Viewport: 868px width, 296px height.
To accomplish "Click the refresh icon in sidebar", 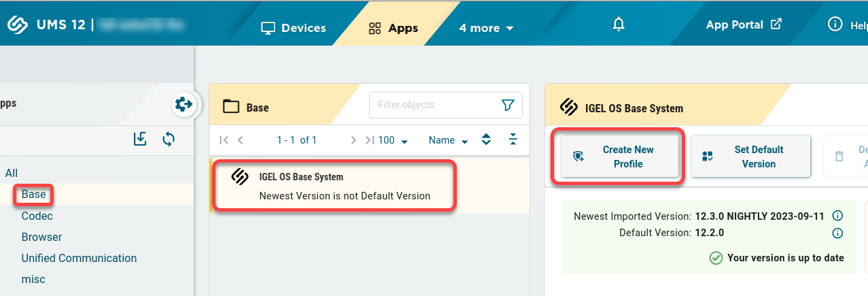I will [169, 139].
